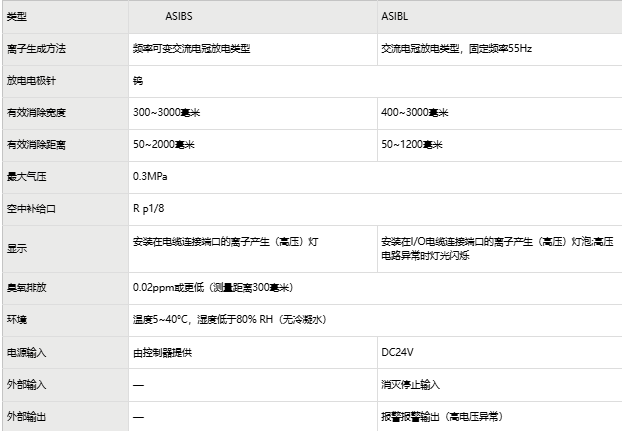Image resolution: width=622 pixels, height=431 pixels.
Task: Click the dash in ASIBS '外部输入' row
Action: click(138, 385)
